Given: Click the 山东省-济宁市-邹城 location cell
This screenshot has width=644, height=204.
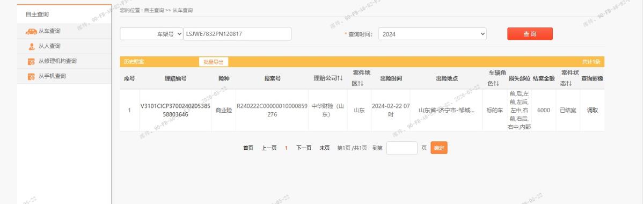Looking at the screenshot, I should click(447, 110).
